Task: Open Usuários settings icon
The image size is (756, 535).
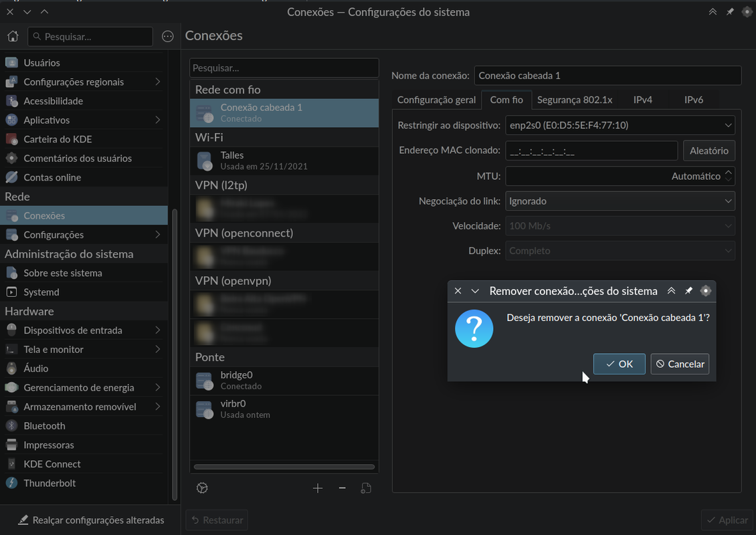Action: [x=11, y=63]
